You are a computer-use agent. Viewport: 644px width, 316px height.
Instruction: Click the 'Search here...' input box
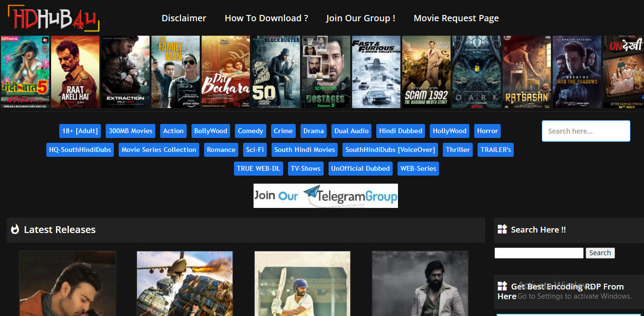coord(586,131)
